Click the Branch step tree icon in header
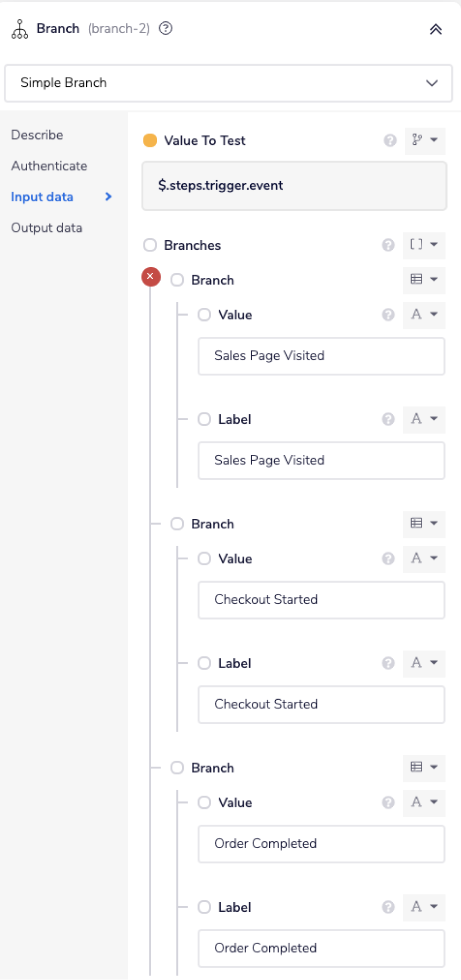Screen dimensions: 461x980 (x=20, y=29)
